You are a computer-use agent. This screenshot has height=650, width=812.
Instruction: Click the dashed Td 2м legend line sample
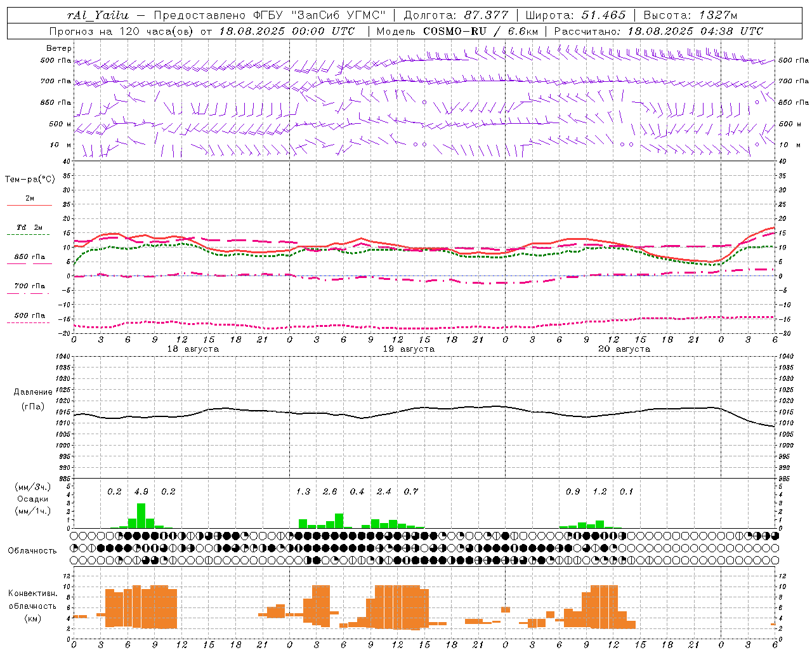29,234
